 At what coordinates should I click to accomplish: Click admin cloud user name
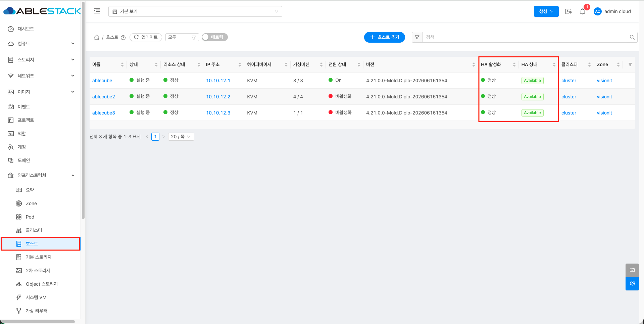click(617, 11)
